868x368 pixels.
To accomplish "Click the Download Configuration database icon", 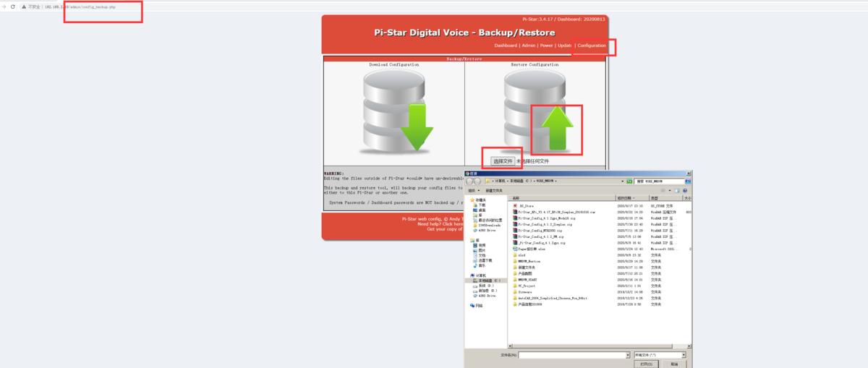I will 394,111.
